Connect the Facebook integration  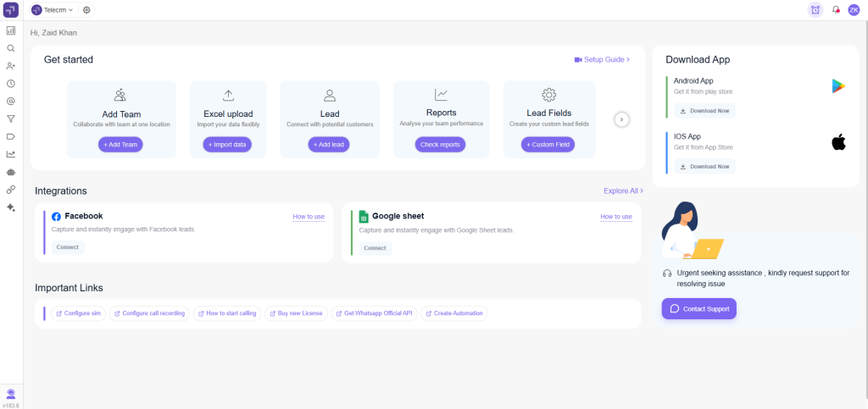click(68, 247)
